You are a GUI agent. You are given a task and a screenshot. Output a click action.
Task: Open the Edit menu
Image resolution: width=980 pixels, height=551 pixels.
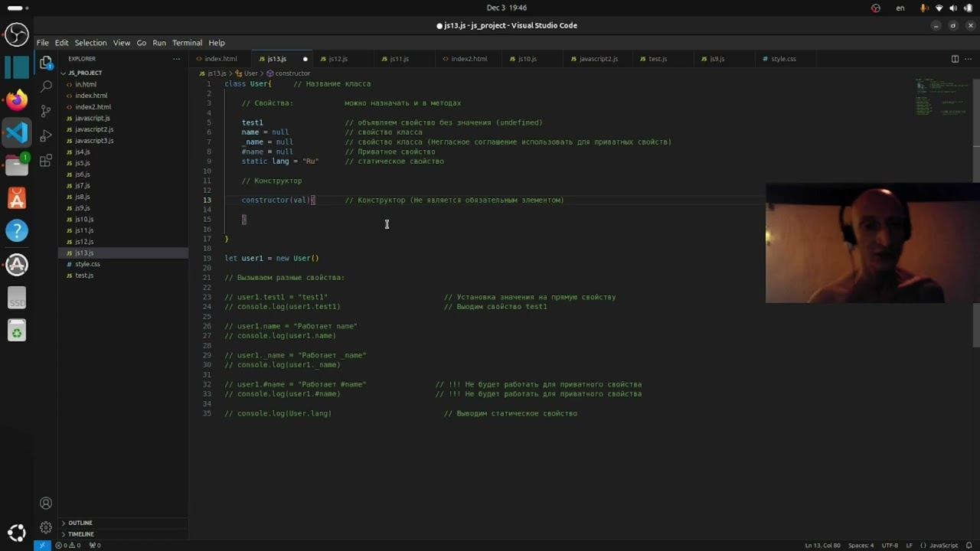click(61, 43)
